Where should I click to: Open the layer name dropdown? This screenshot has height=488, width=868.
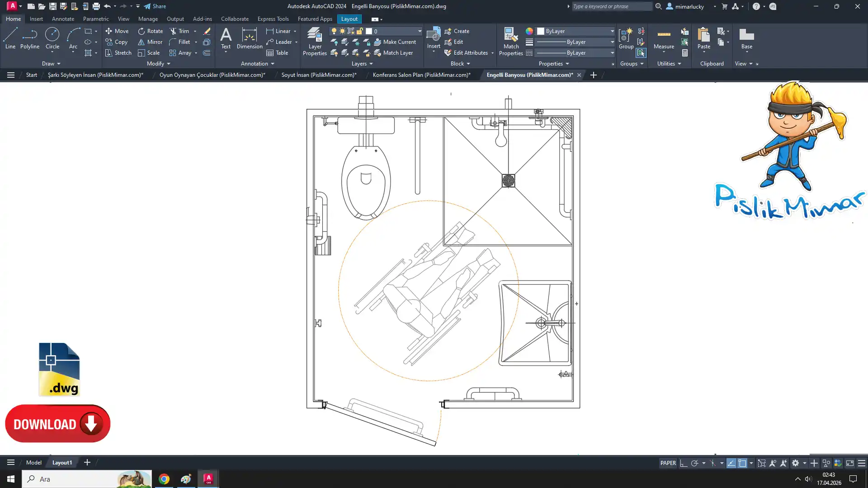[x=419, y=31]
